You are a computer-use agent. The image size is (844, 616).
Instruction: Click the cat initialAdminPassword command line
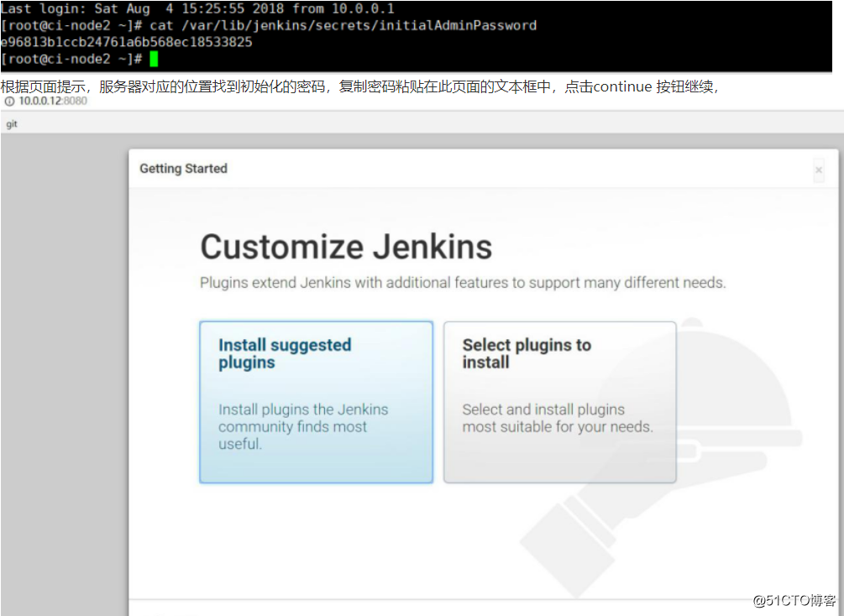point(269,25)
